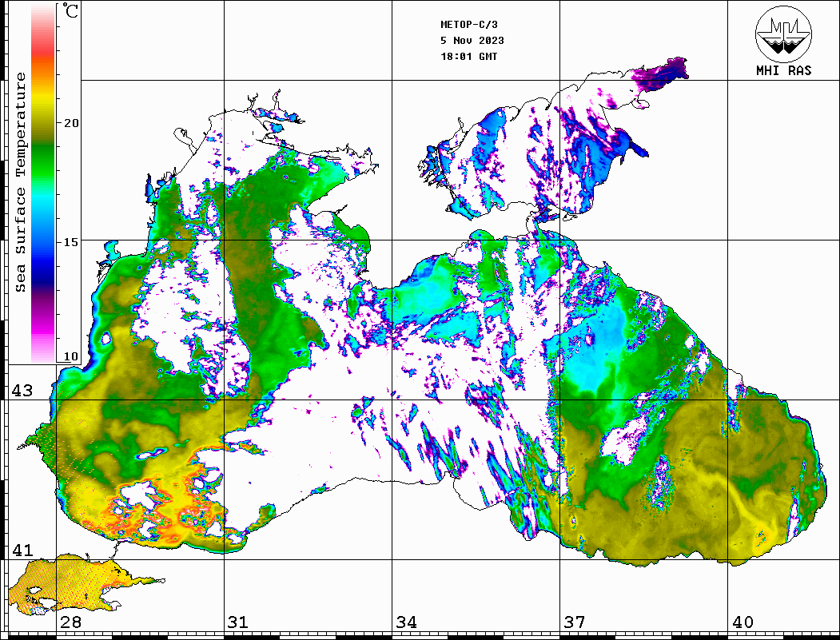Click the date '5 Nov 2023'

[x=472, y=41]
